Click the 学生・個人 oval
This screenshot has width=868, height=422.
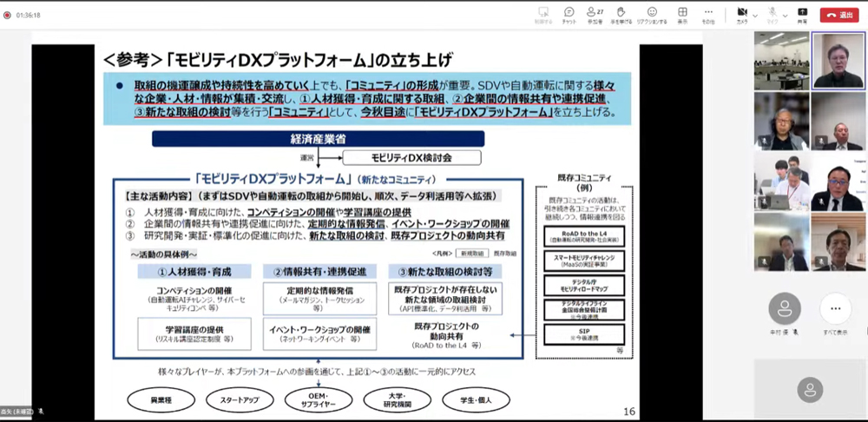[476, 399]
